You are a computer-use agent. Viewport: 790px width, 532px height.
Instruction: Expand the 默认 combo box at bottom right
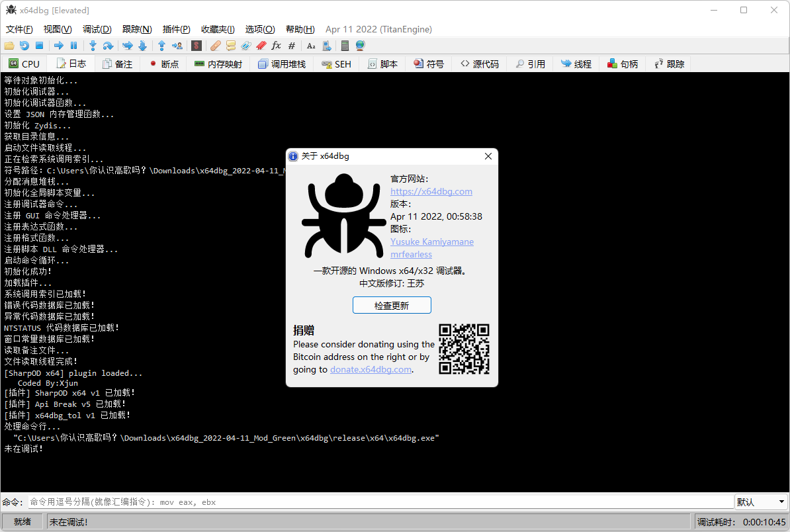(761, 502)
